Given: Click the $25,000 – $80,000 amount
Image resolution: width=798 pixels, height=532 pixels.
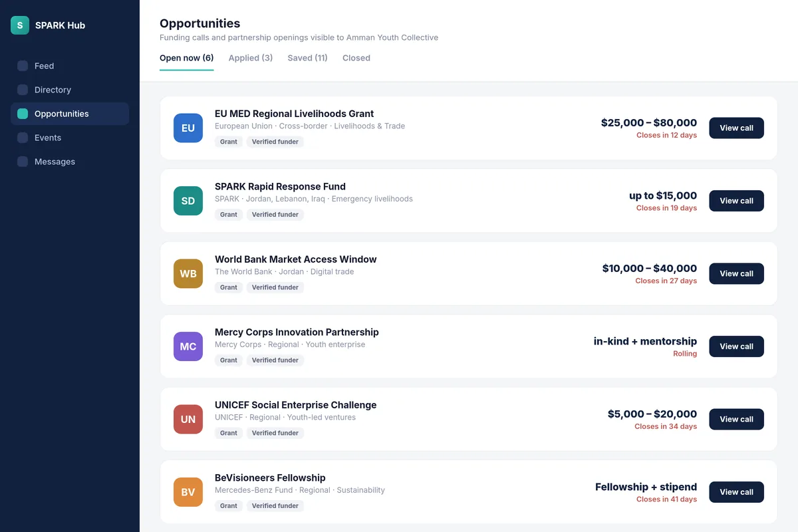Looking at the screenshot, I should pos(649,122).
